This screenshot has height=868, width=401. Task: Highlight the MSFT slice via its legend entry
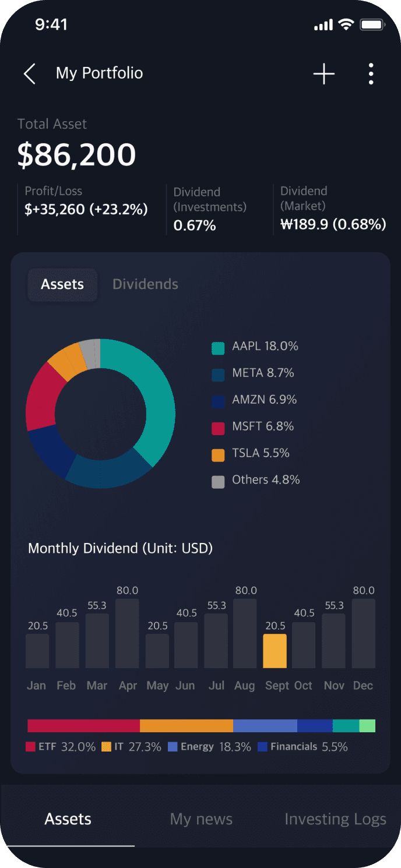tap(219, 426)
